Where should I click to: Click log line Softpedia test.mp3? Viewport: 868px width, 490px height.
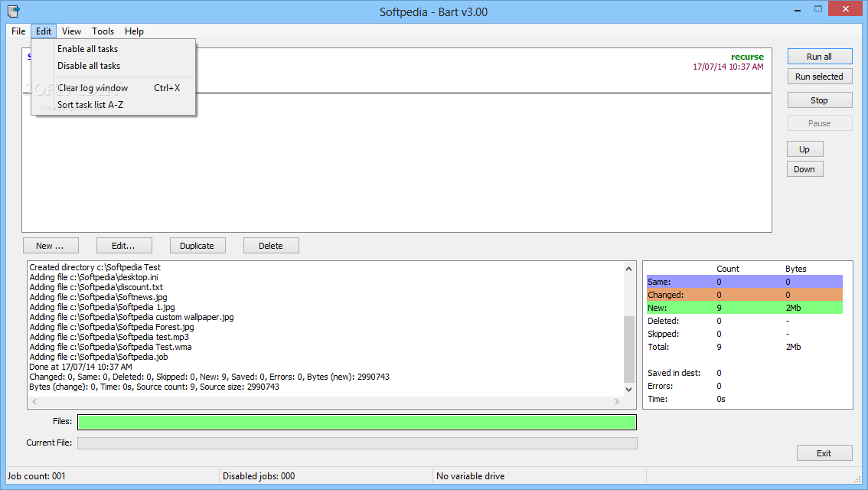(109, 337)
